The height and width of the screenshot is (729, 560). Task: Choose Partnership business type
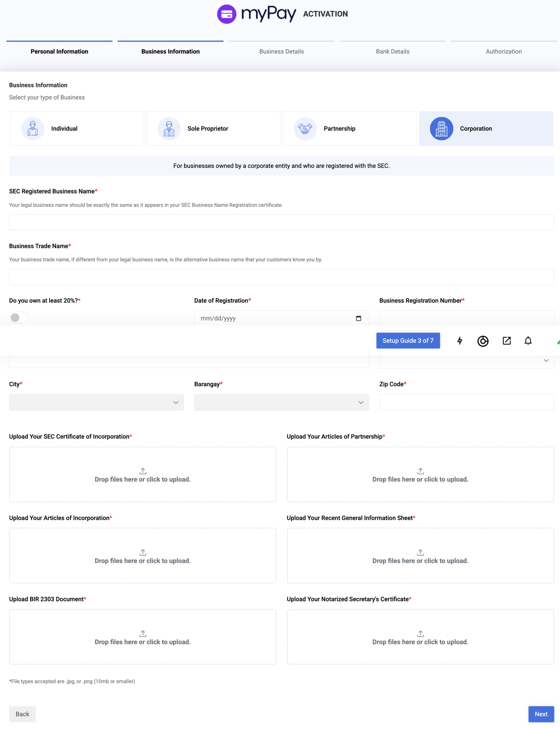pyautogui.click(x=349, y=129)
